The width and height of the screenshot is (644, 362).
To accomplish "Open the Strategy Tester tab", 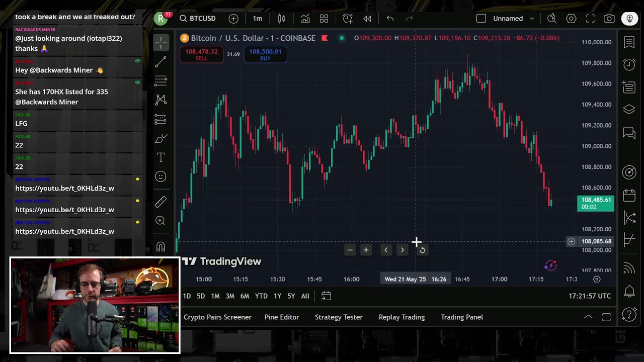I will tap(339, 317).
